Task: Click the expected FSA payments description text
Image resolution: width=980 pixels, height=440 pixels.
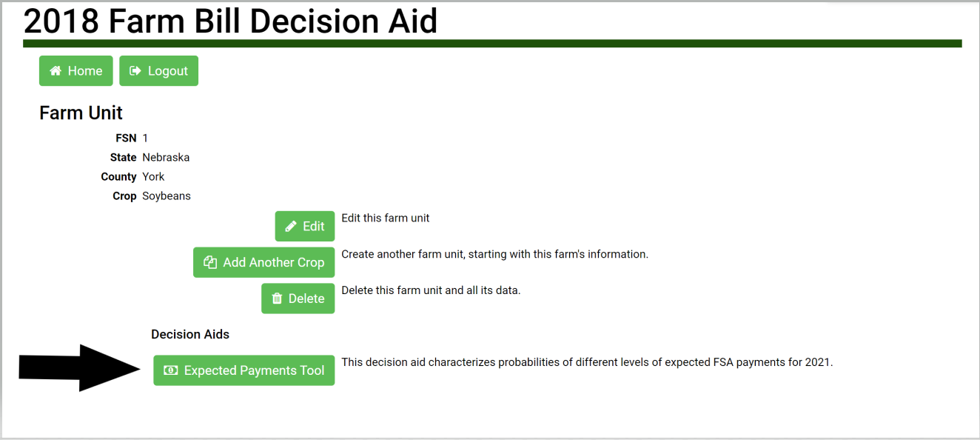Action: click(x=587, y=363)
